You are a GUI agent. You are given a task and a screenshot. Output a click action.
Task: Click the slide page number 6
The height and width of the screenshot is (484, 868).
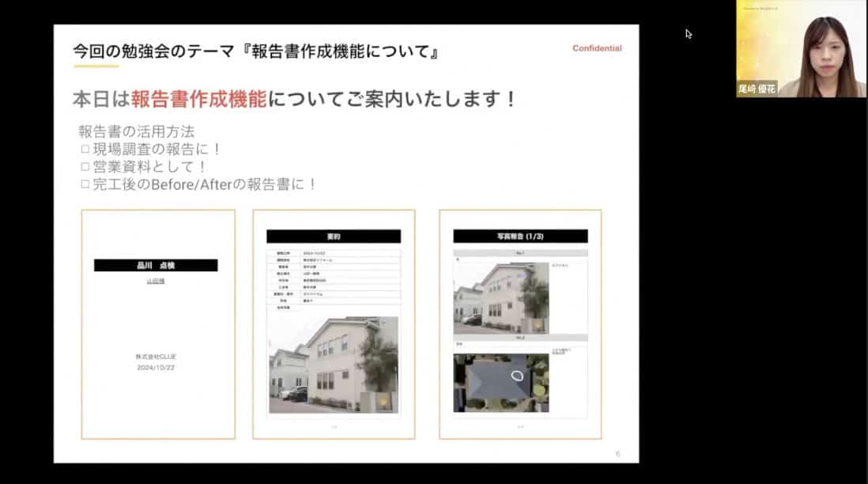click(617, 454)
